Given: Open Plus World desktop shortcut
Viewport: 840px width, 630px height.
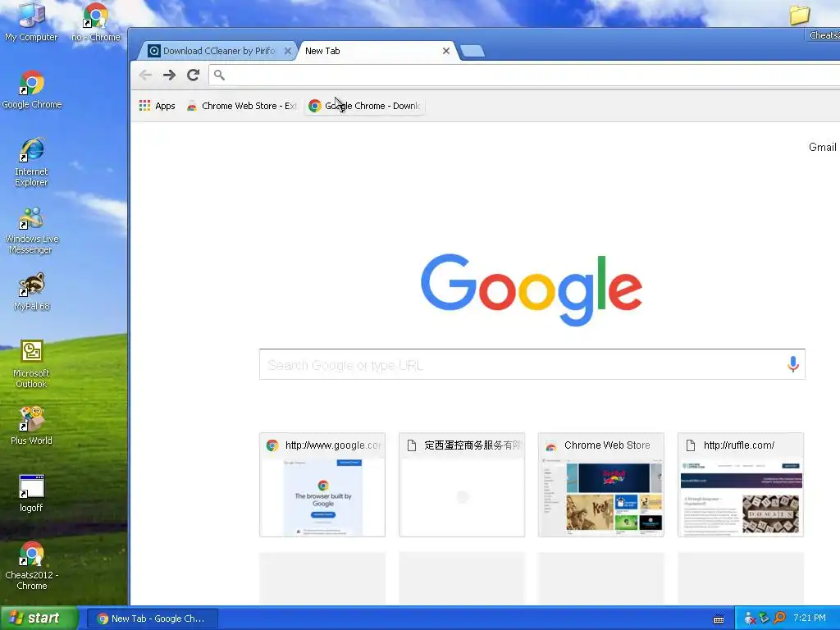Looking at the screenshot, I should 31,426.
